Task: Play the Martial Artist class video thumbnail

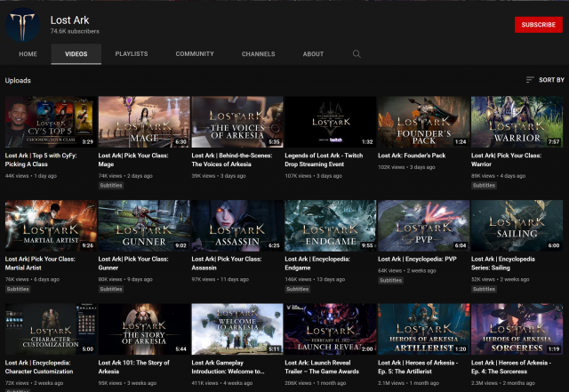Action: (51, 226)
